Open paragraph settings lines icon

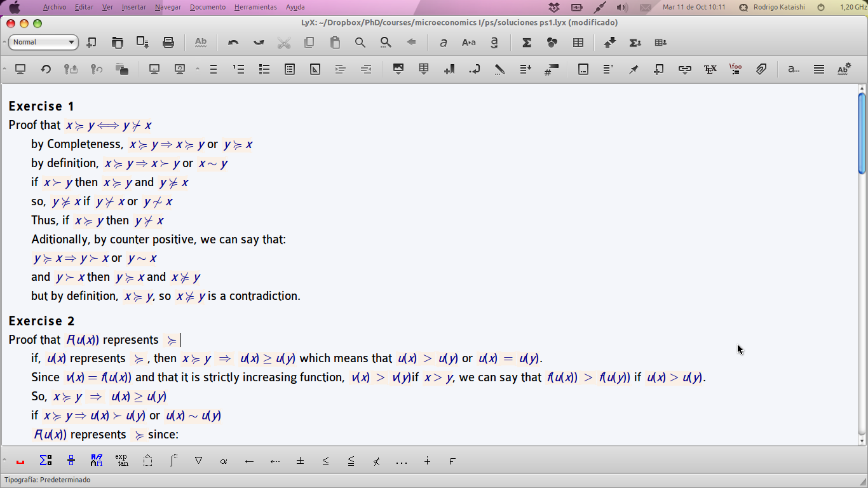pyautogui.click(x=819, y=69)
